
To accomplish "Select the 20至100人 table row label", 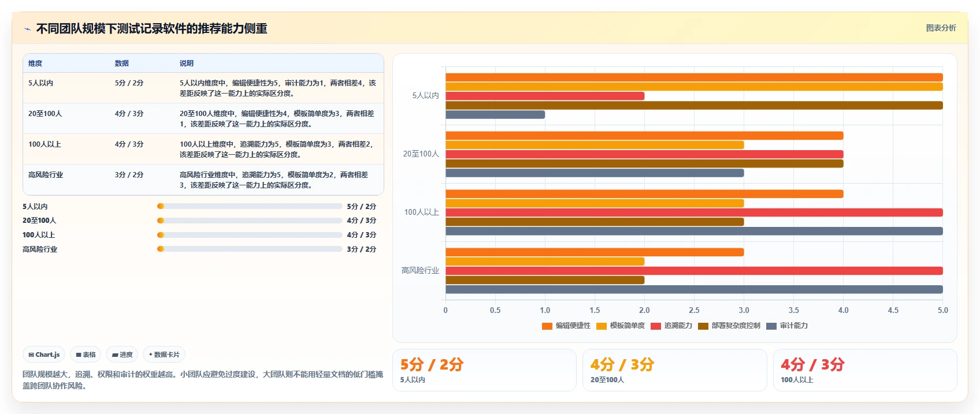I will pyautogui.click(x=45, y=114).
